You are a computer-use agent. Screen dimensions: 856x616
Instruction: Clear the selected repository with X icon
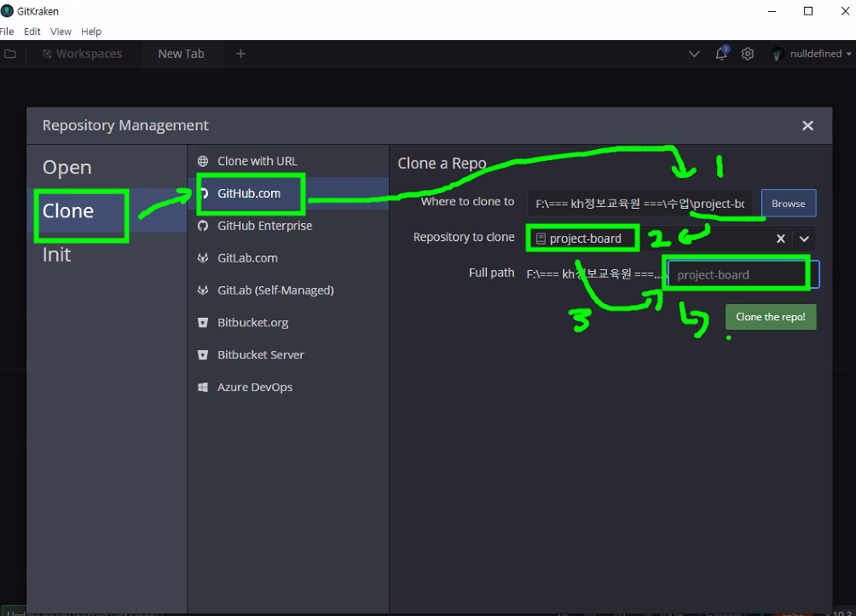[x=781, y=239]
